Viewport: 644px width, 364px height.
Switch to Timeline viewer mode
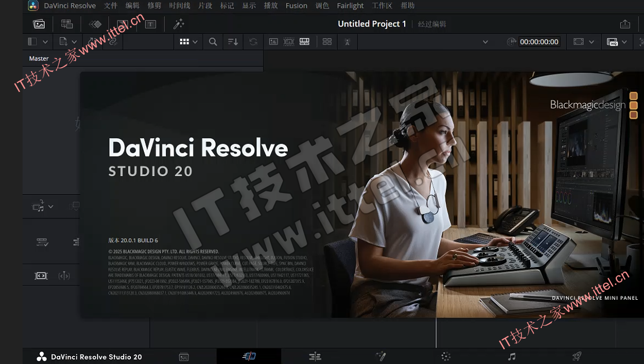click(x=304, y=42)
